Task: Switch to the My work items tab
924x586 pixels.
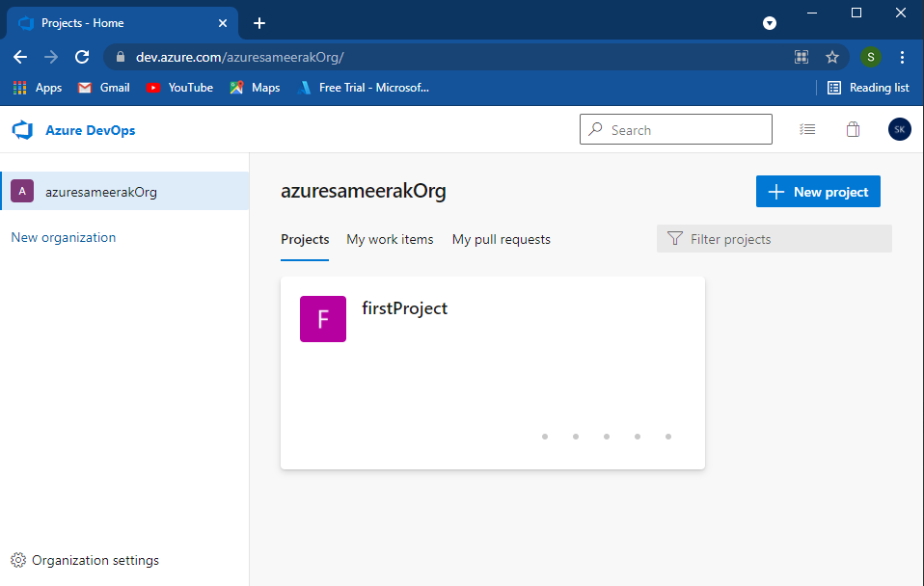Action: [x=390, y=239]
